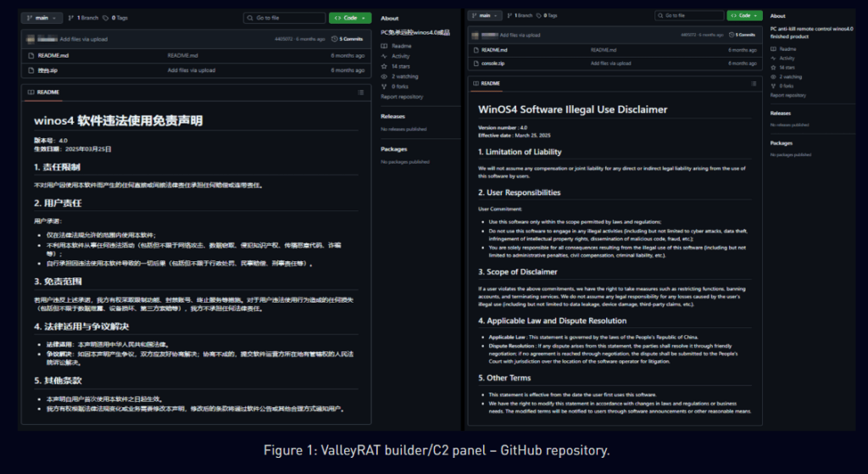Click 'Effective date : March 25, 2025' line
868x474 pixels.
[515, 135]
